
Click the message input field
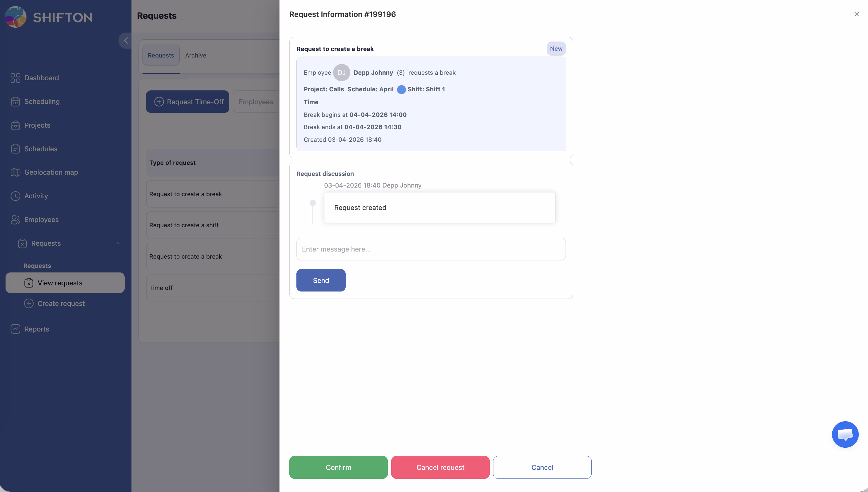click(x=431, y=249)
